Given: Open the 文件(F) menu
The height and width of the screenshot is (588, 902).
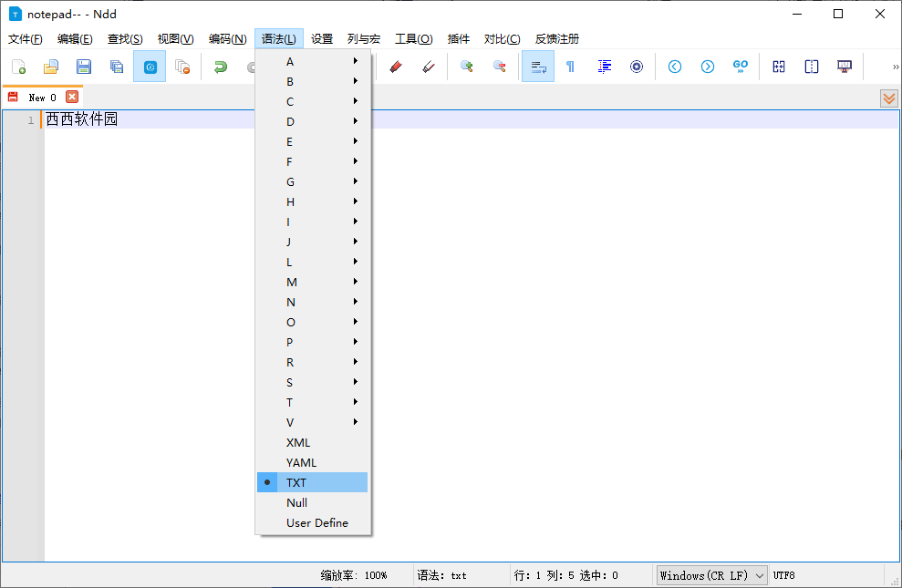Looking at the screenshot, I should [x=26, y=39].
